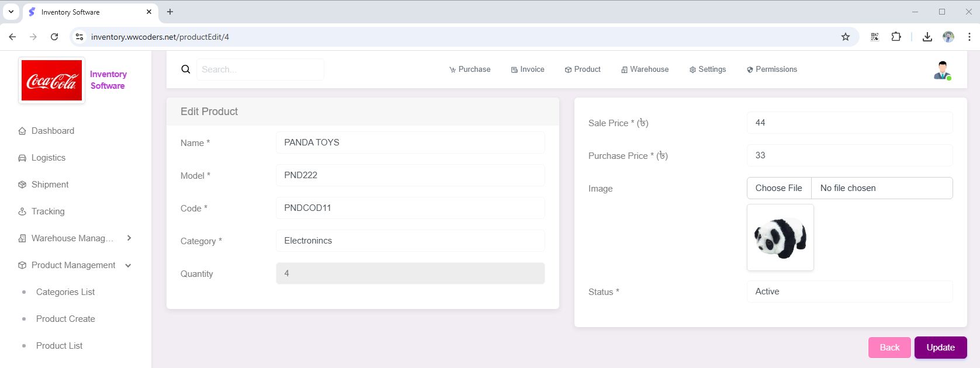Click the Update button
The height and width of the screenshot is (368, 980).
940,348
